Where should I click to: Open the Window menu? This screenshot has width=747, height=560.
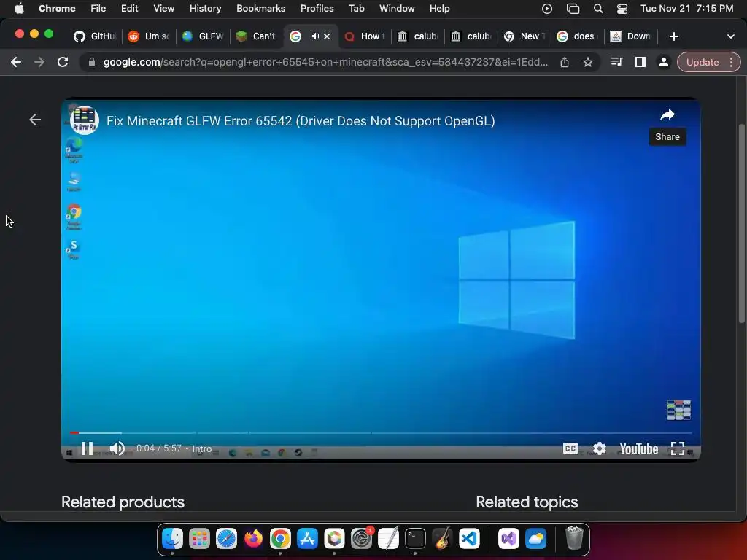pos(397,9)
